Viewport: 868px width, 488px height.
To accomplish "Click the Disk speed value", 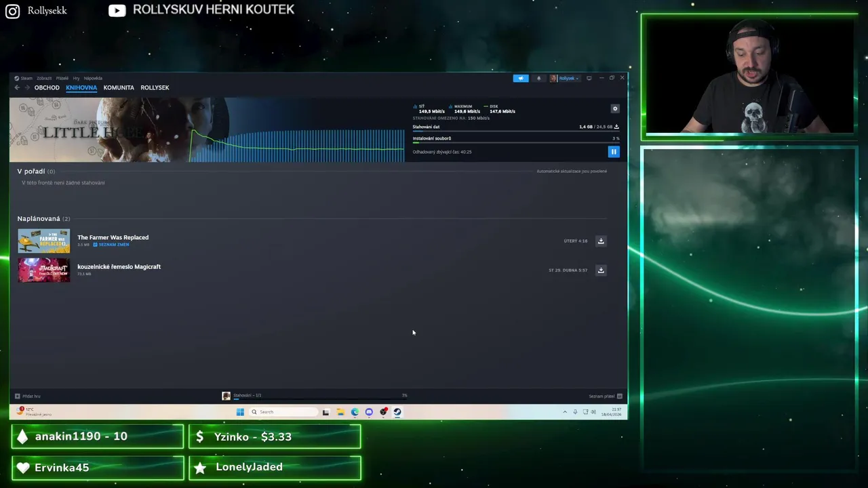I will (502, 111).
